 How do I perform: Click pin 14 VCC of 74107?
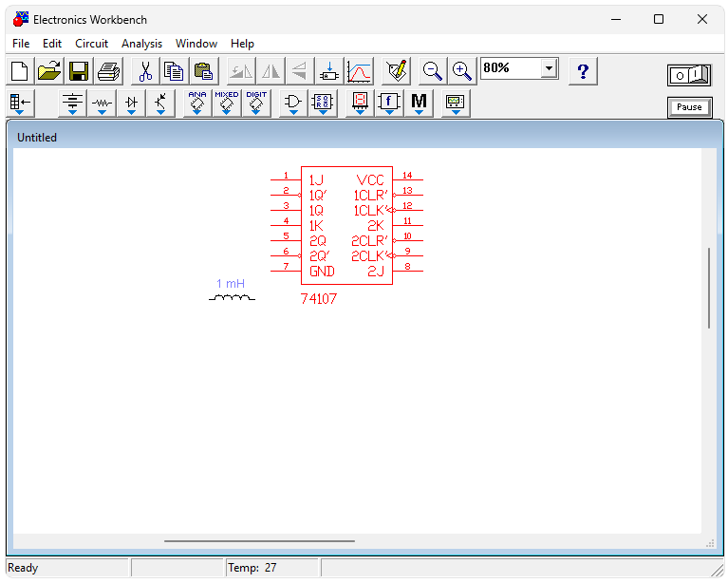point(407,179)
